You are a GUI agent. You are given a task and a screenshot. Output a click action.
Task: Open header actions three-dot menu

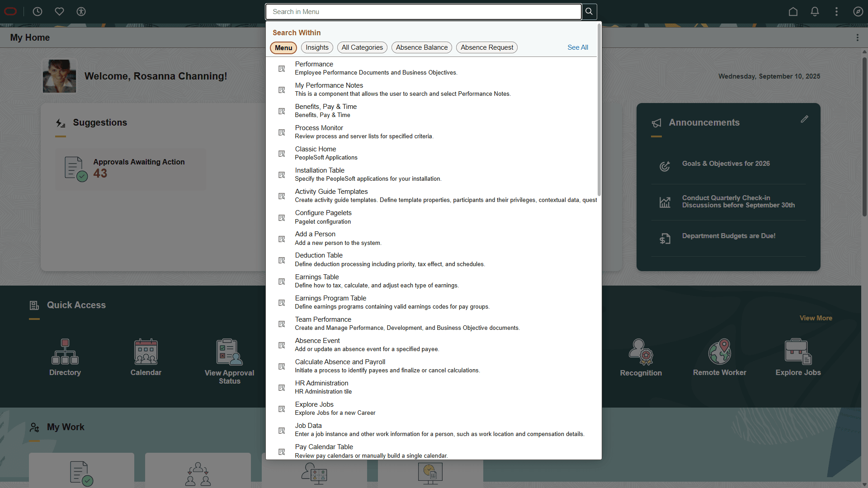pyautogui.click(x=836, y=12)
